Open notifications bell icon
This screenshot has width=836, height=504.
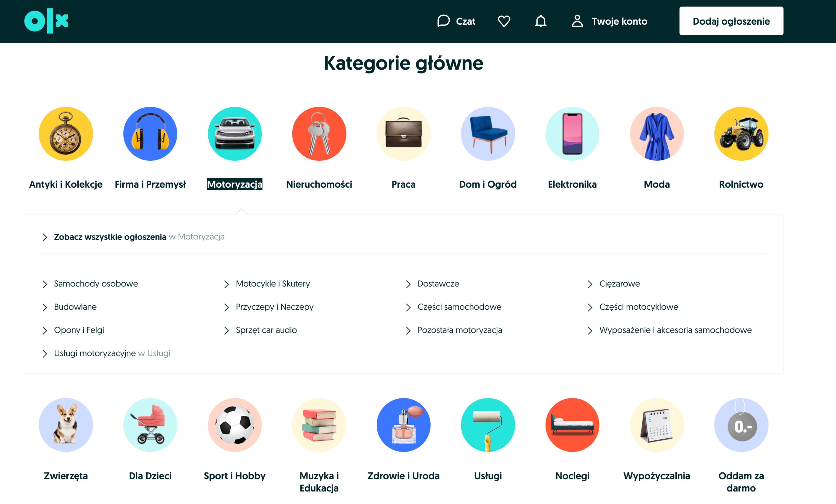coord(541,21)
